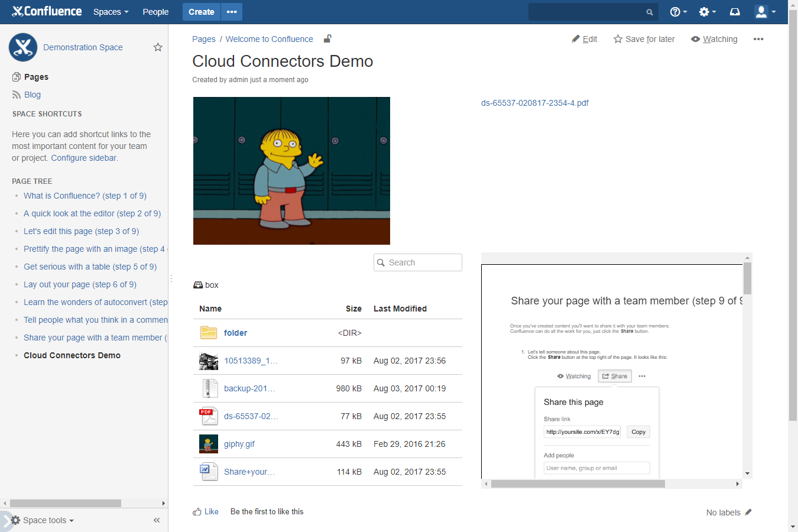Viewport: 798px width, 532px height.
Task: Toggle Save for later star
Action: (x=644, y=39)
